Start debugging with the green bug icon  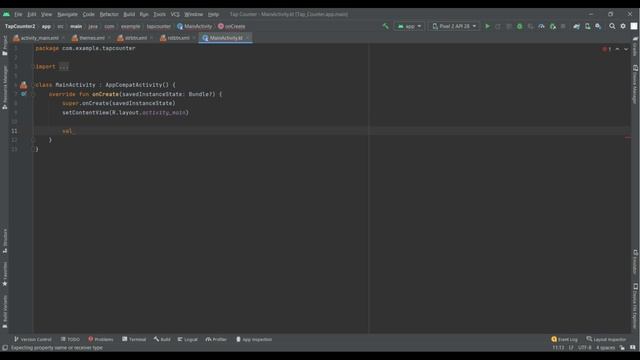520,26
